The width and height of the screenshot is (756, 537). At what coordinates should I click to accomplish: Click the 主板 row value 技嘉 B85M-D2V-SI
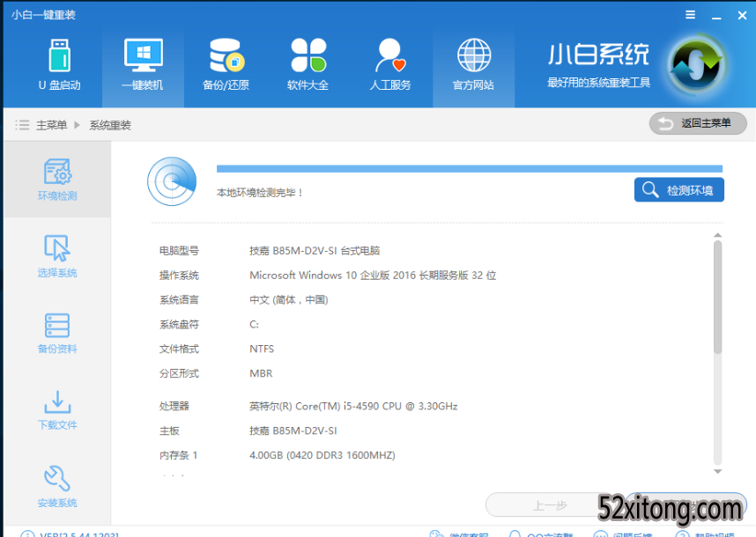pos(293,430)
